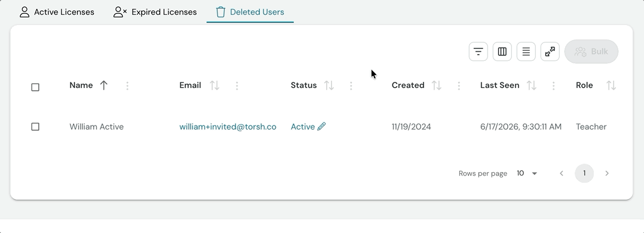The image size is (644, 233).
Task: Click the William Active name cell
Action: (x=97, y=127)
